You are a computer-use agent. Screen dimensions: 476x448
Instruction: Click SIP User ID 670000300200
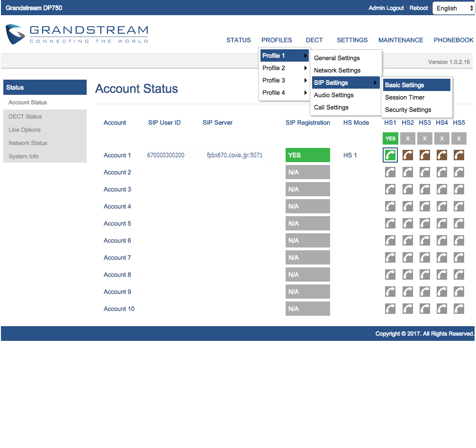(x=166, y=155)
